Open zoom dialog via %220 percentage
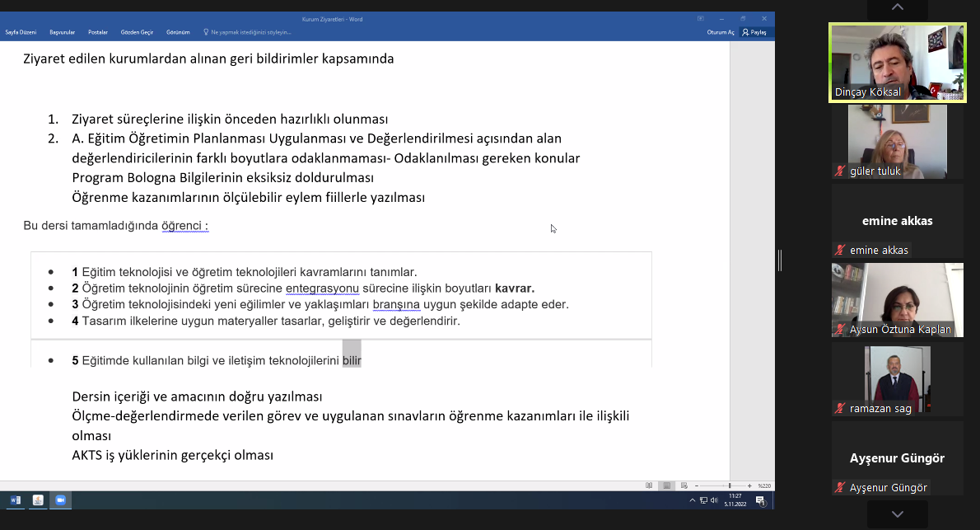980x530 pixels. pyautogui.click(x=763, y=485)
